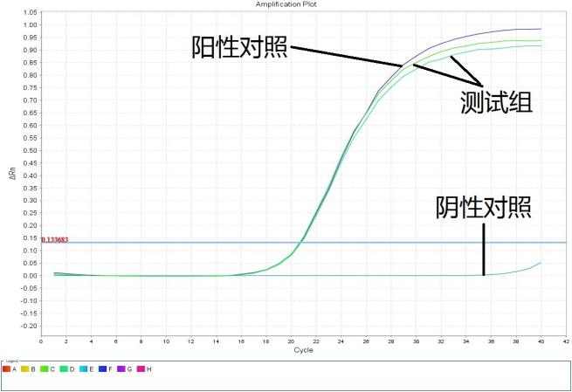This screenshot has height=392, width=572.
Task: Click the 阴性对照 annotation label
Action: pyautogui.click(x=483, y=207)
